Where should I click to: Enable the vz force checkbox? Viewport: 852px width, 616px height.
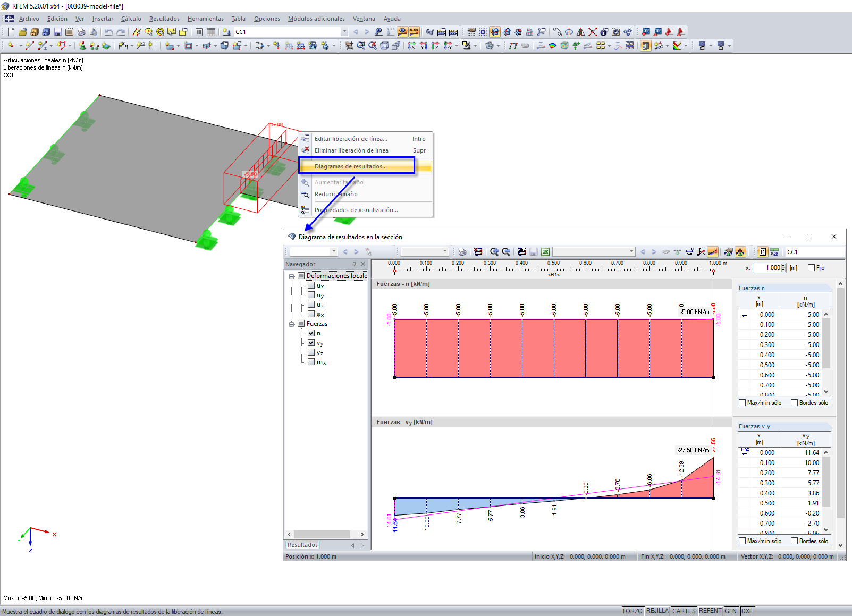pos(311,352)
